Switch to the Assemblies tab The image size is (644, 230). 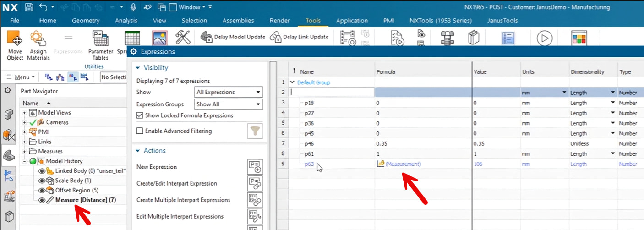[x=238, y=21]
